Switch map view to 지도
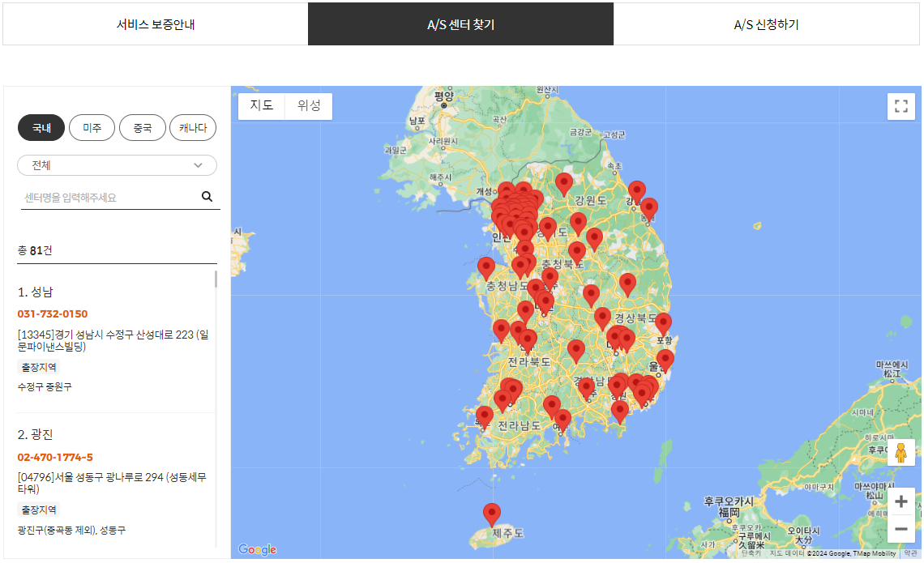The height and width of the screenshot is (563, 924). [x=262, y=106]
